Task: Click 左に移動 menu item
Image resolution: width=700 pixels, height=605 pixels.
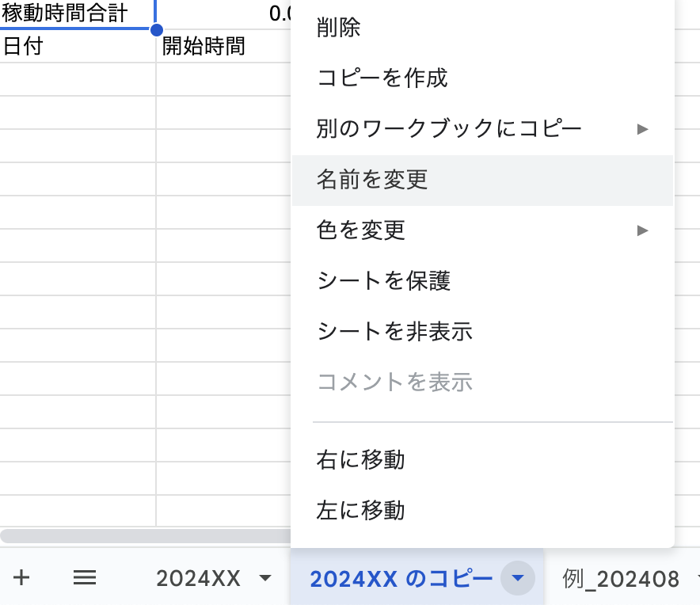Action: click(360, 510)
